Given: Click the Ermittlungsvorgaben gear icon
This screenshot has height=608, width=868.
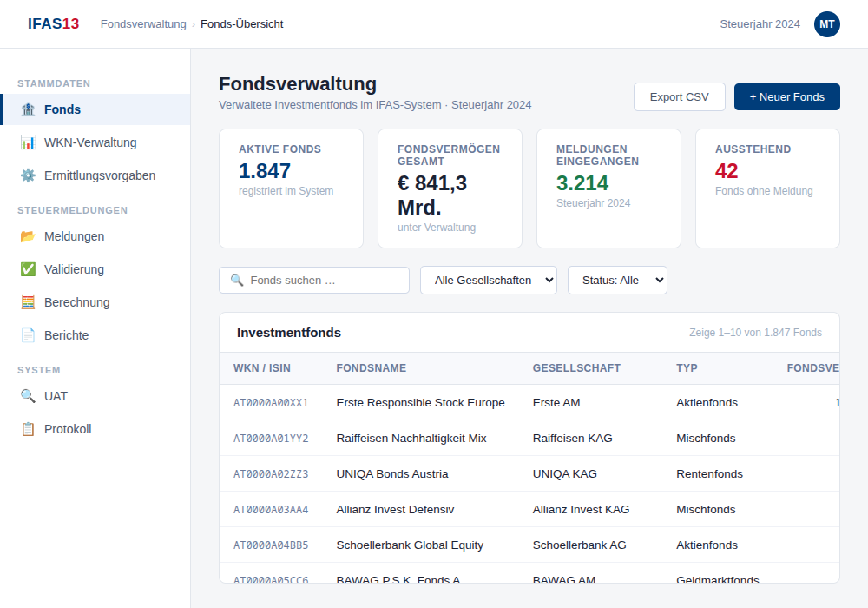Looking at the screenshot, I should point(29,175).
